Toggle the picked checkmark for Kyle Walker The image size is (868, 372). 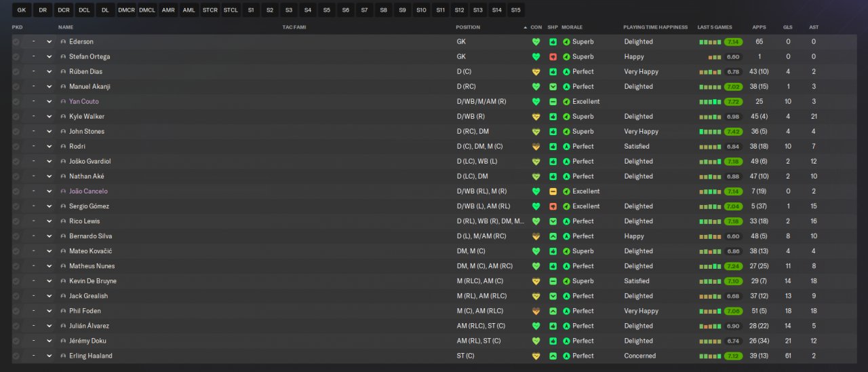click(x=16, y=116)
